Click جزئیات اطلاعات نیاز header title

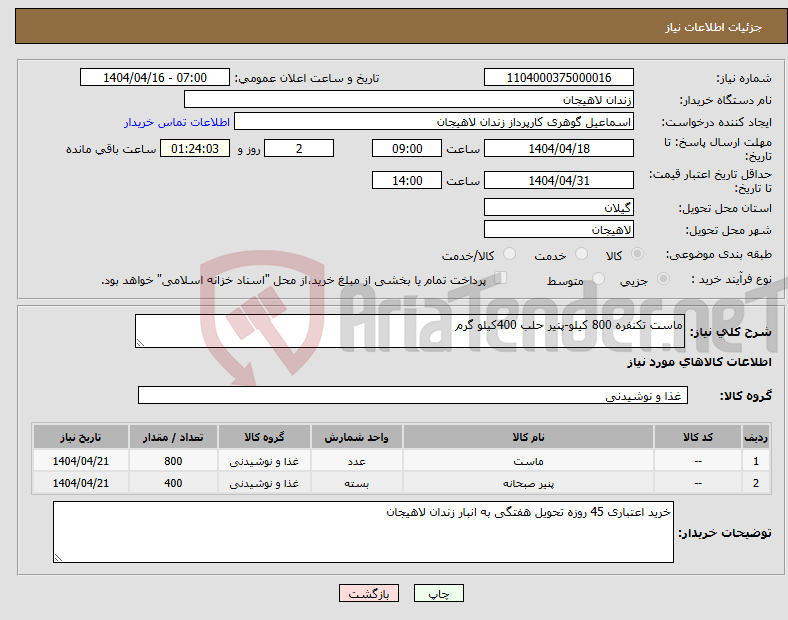click(713, 27)
